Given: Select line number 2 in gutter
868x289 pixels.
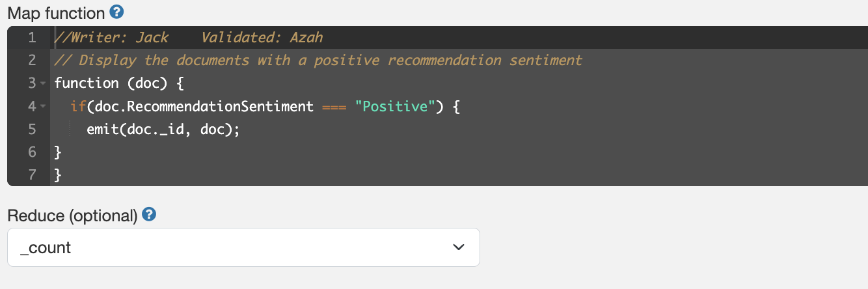Looking at the screenshot, I should tap(32, 61).
